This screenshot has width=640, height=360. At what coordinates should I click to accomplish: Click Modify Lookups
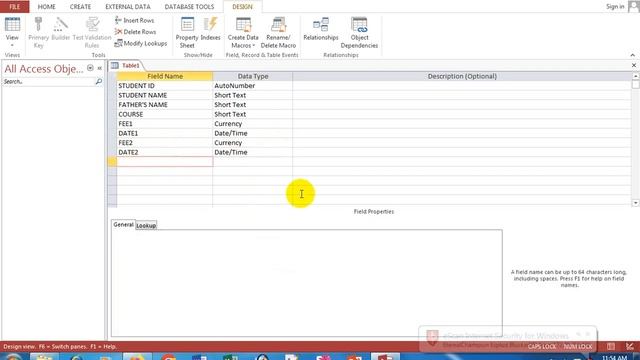coord(141,43)
